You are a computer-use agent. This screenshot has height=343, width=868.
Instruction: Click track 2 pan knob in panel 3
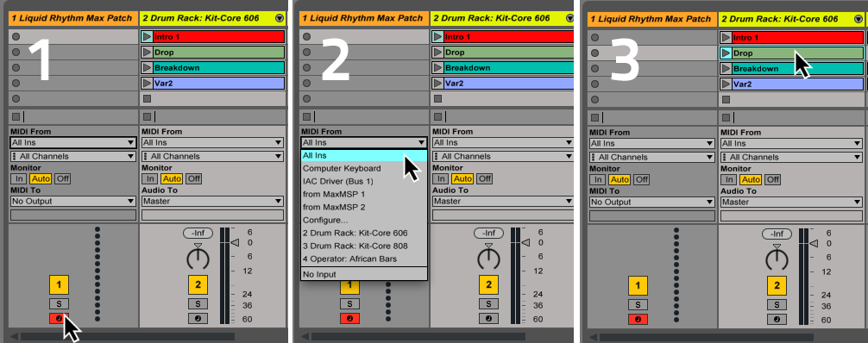(x=777, y=259)
